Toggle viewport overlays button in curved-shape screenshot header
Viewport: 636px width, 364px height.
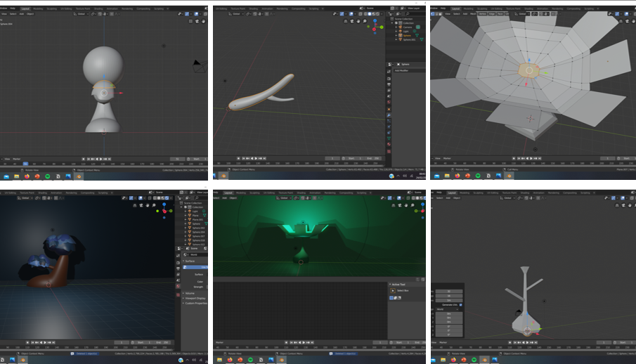pyautogui.click(x=351, y=14)
